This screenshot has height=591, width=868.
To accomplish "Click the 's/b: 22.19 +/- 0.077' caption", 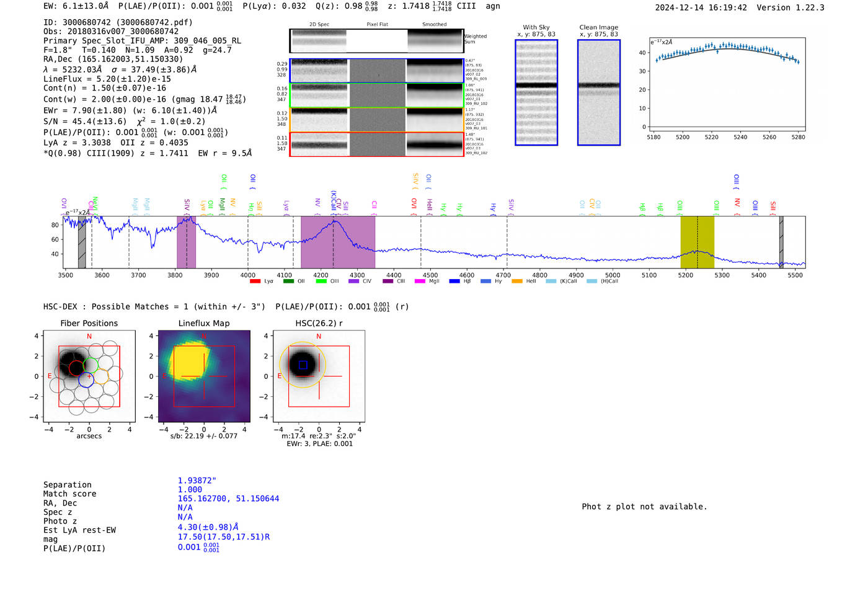I will 204,436.
